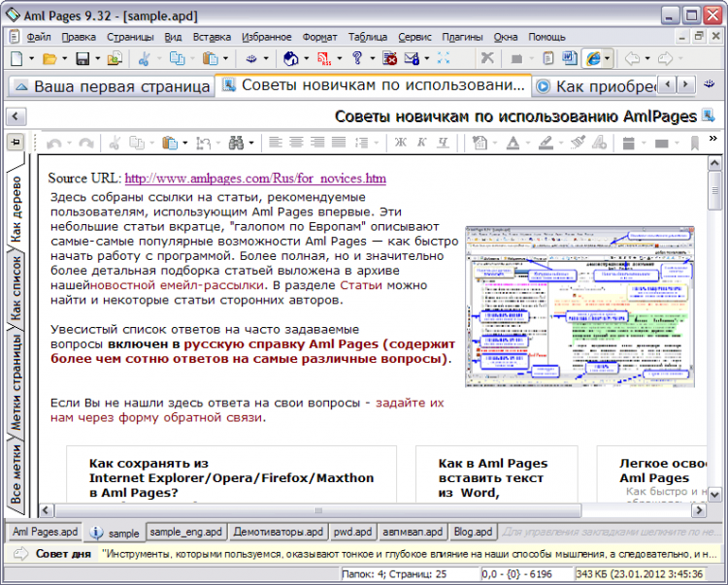728x585 pixels.
Task: Open the paste clipboard dropdown arrow in main toolbar
Action: [224, 59]
